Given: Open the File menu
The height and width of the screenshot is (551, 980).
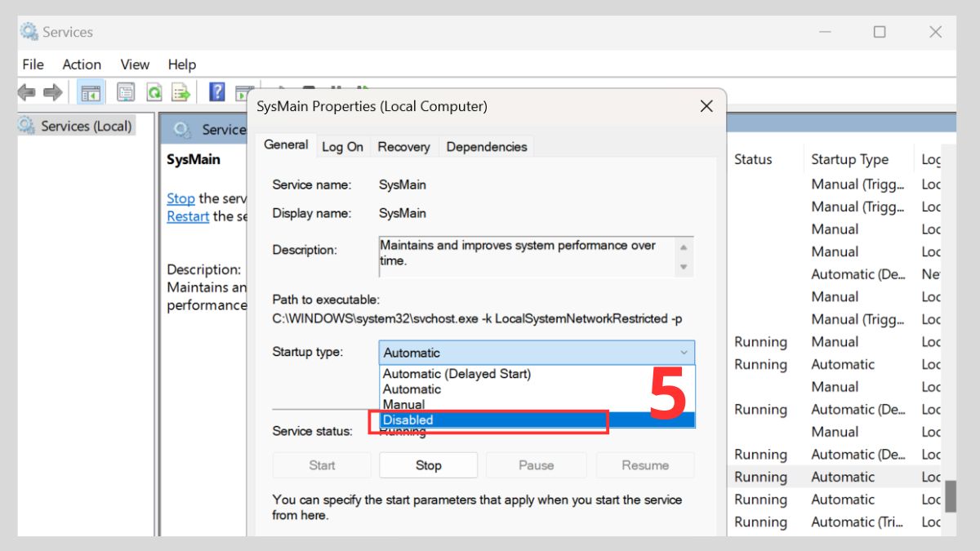Looking at the screenshot, I should click(x=33, y=64).
